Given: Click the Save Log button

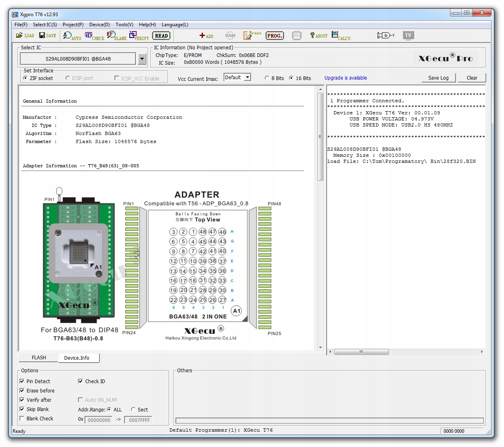Looking at the screenshot, I should (438, 78).
